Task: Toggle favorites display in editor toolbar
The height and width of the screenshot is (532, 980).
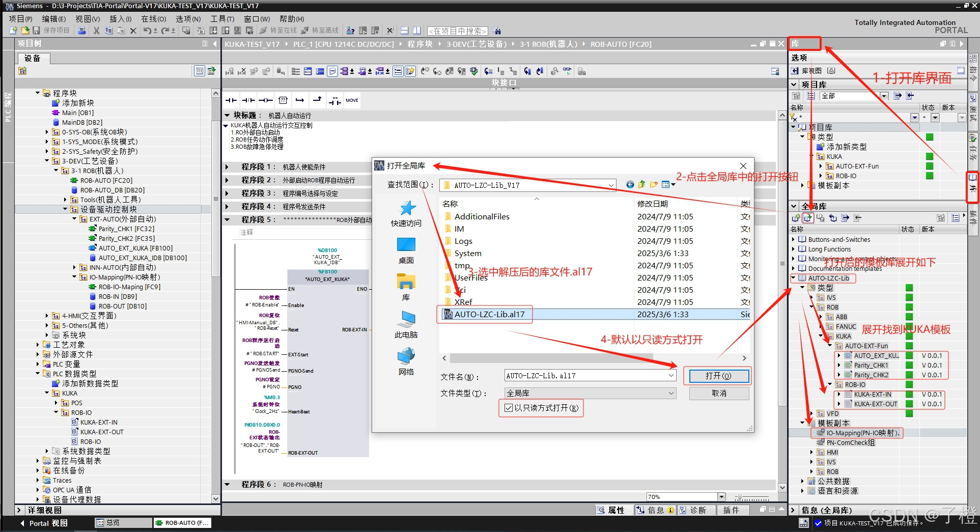Action: point(410,71)
